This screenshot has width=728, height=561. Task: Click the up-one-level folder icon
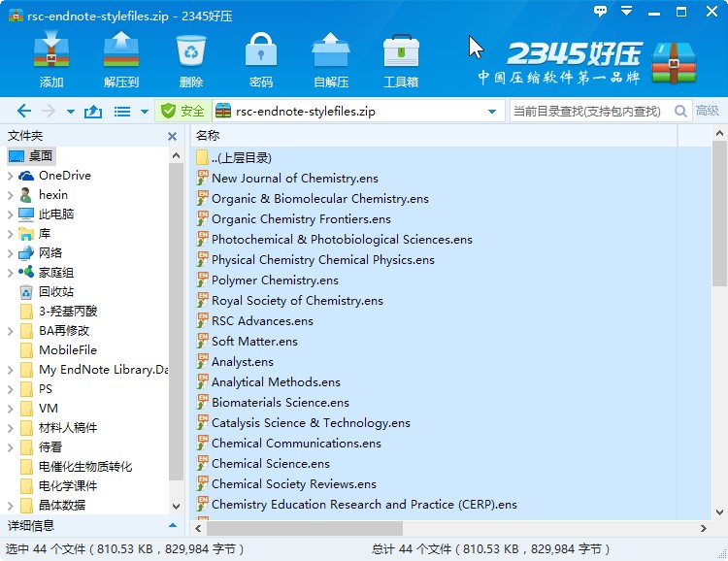coord(93,112)
